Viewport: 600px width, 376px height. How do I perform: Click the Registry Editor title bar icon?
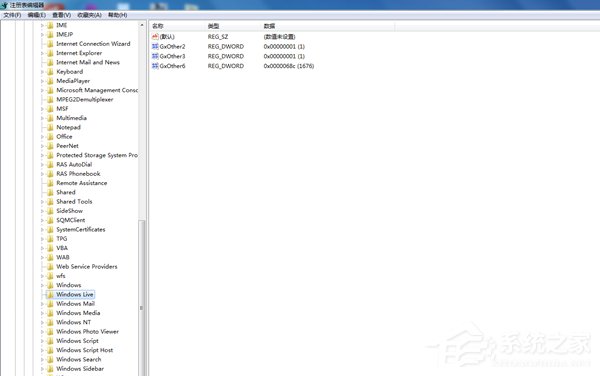point(5,5)
